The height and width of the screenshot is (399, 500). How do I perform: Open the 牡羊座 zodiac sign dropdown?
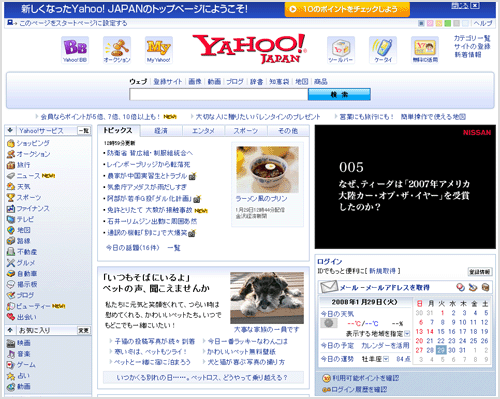tap(386, 359)
